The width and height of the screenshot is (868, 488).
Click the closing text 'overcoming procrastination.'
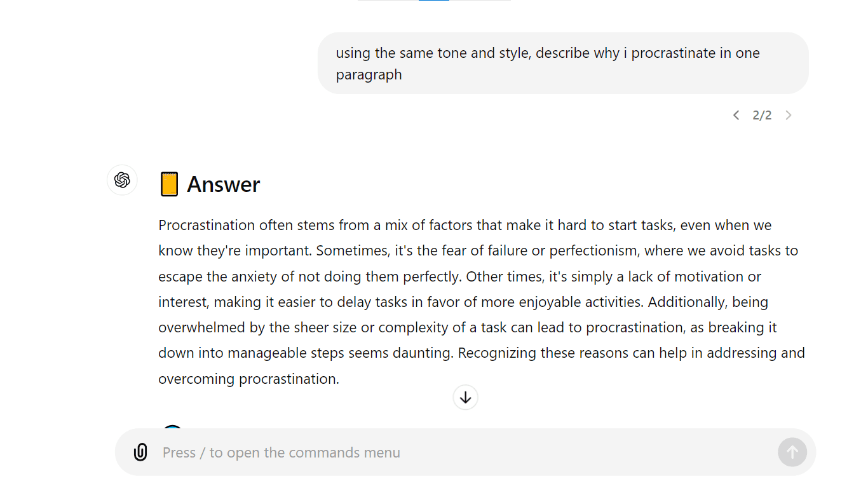[x=248, y=379]
